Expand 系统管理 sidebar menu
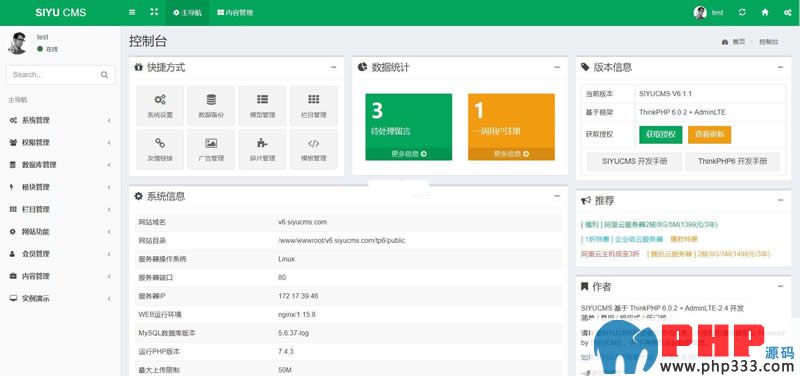The height and width of the screenshot is (376, 800). 60,120
